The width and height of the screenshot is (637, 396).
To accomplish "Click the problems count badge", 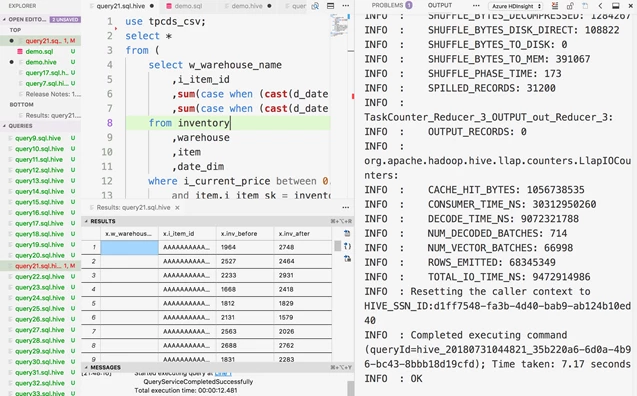I will (x=409, y=5).
